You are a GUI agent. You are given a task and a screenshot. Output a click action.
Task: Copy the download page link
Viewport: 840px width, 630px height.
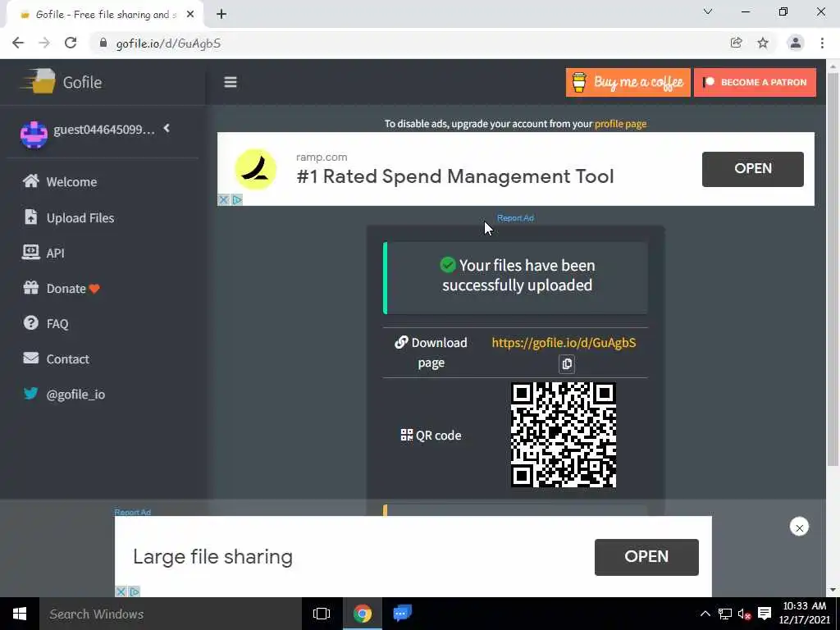click(x=567, y=363)
